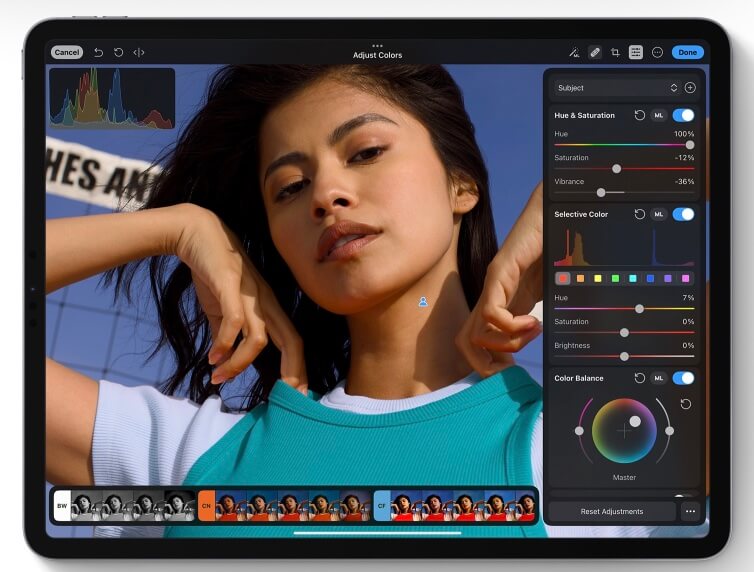Click the Adjust Colors title

click(x=377, y=55)
